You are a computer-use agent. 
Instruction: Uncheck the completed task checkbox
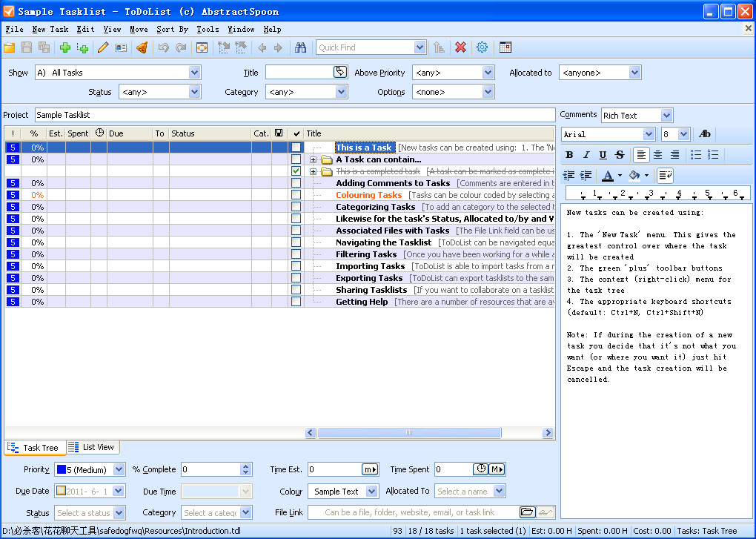[296, 171]
